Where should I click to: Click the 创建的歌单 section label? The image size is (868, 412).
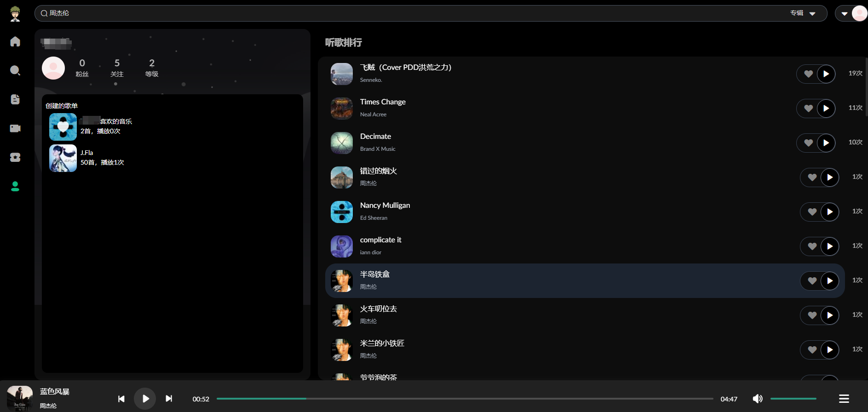(62, 106)
